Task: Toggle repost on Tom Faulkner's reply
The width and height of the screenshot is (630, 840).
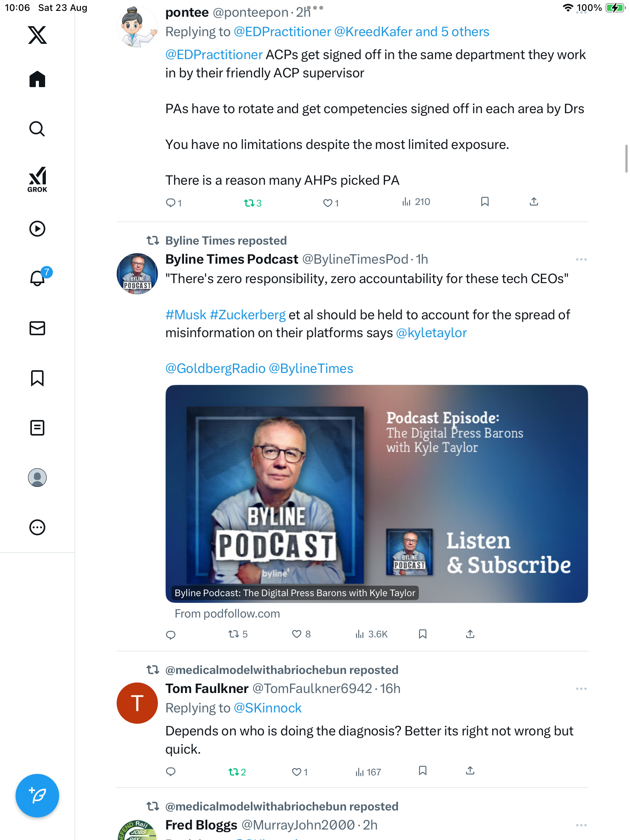Action: tap(233, 772)
